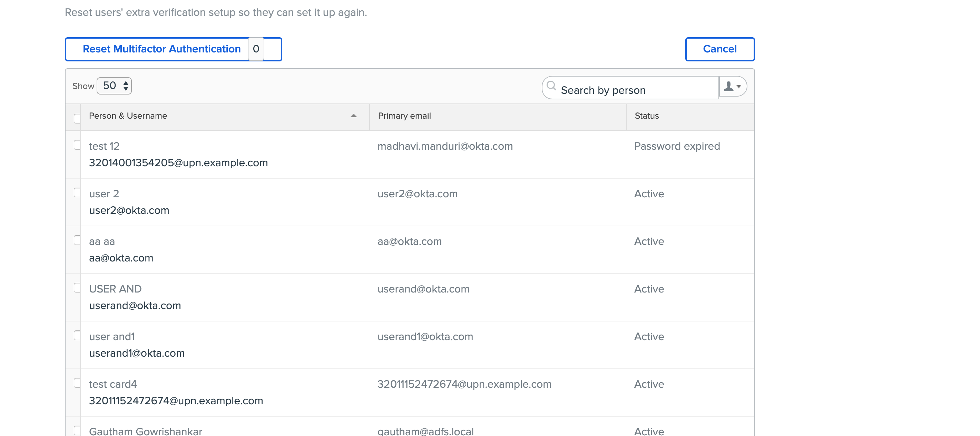980x436 pixels.
Task: Click the Cancel button
Action: tap(720, 49)
